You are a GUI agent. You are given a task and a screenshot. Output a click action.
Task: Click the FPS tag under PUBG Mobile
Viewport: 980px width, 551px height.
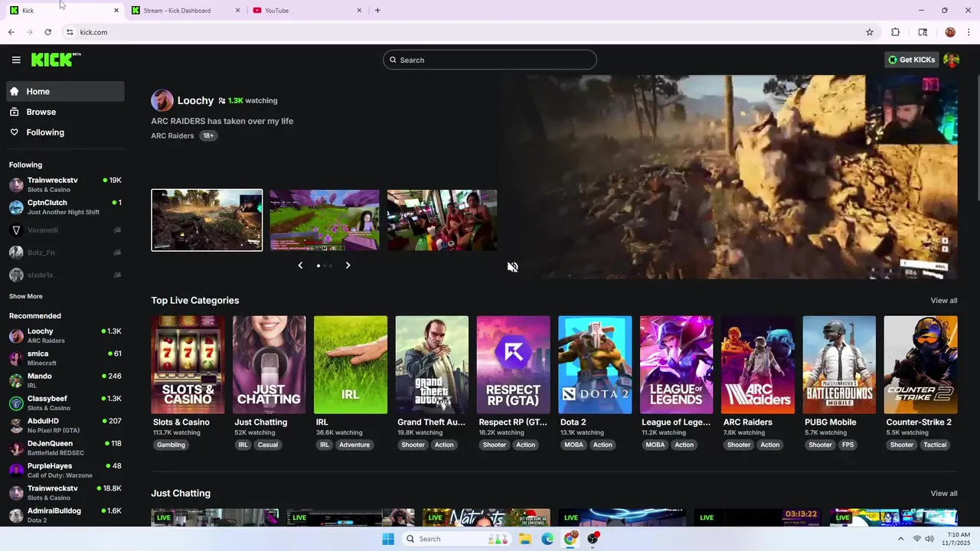[848, 445]
